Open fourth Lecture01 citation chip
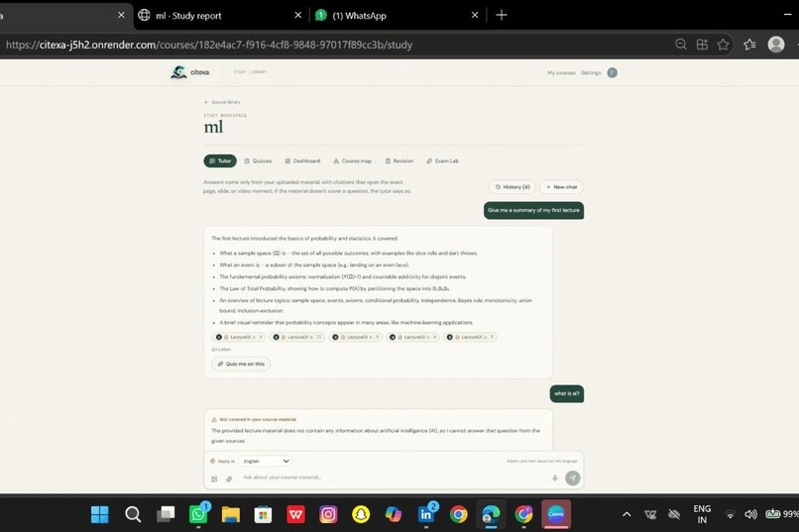The image size is (799, 532). tap(412, 337)
